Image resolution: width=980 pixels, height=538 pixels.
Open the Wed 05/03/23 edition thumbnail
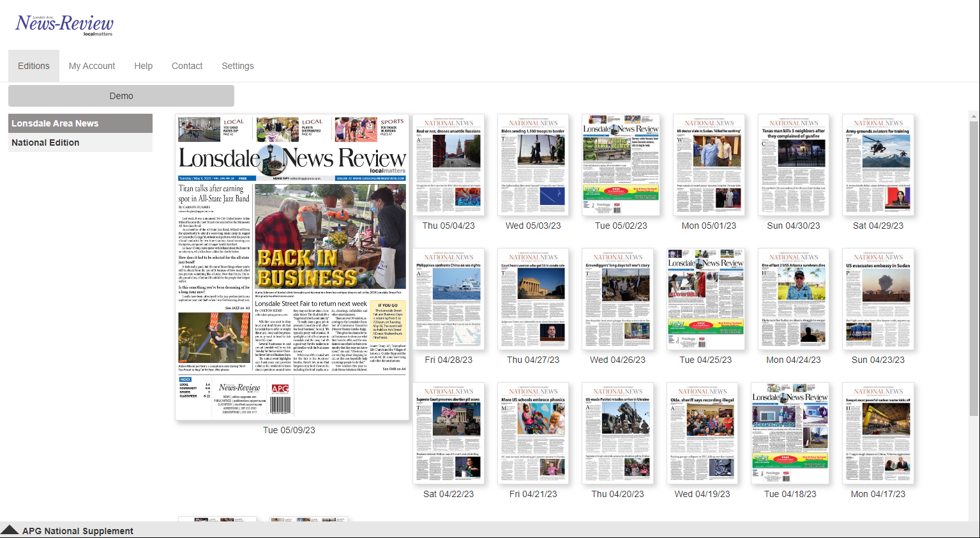pos(533,165)
